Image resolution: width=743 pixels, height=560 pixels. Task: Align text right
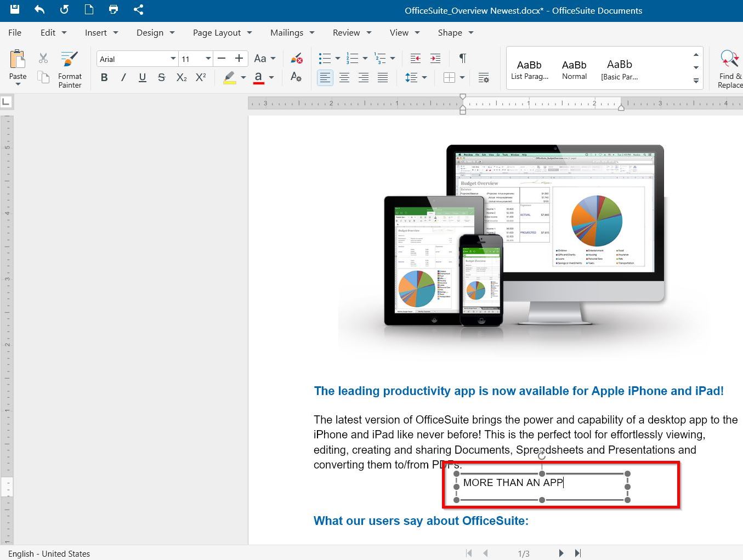point(364,78)
